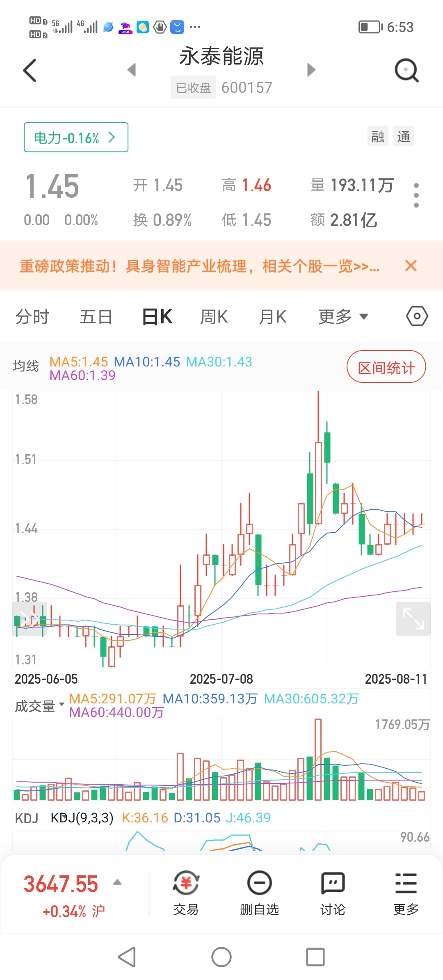This screenshot has width=443, height=980.
Task: Expand chart to fullscreen landscape view
Action: (x=413, y=618)
